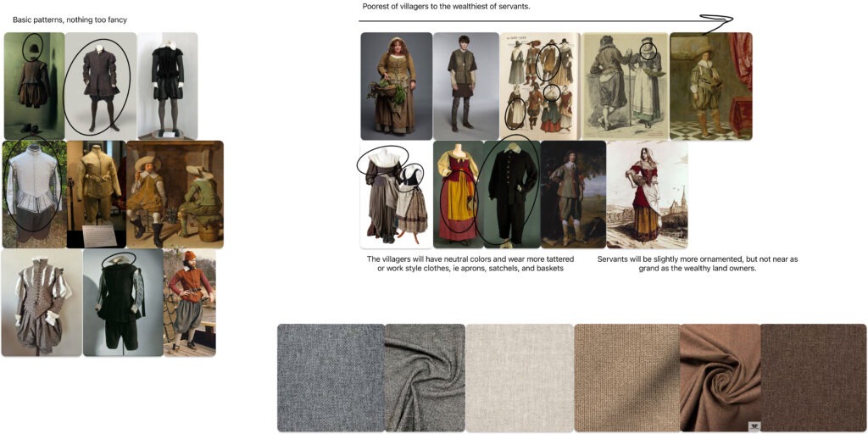
Task: Select the black-and-white engraving of two servants
Action: [625, 86]
